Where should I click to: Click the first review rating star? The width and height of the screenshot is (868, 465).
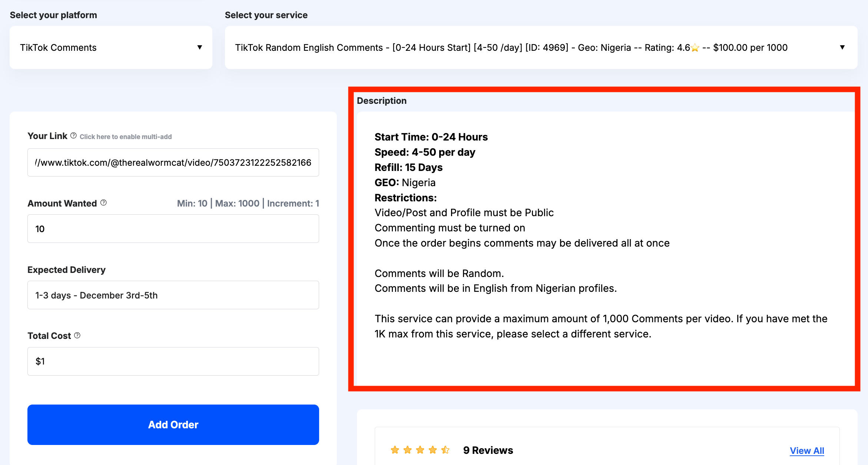395,450
